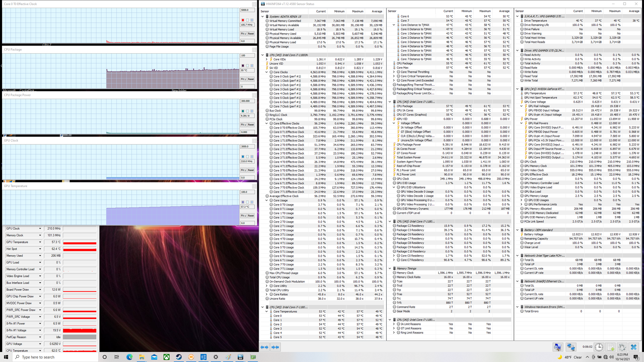Click the network globe tray icon
The width and height of the screenshot is (644, 362).
click(605, 357)
